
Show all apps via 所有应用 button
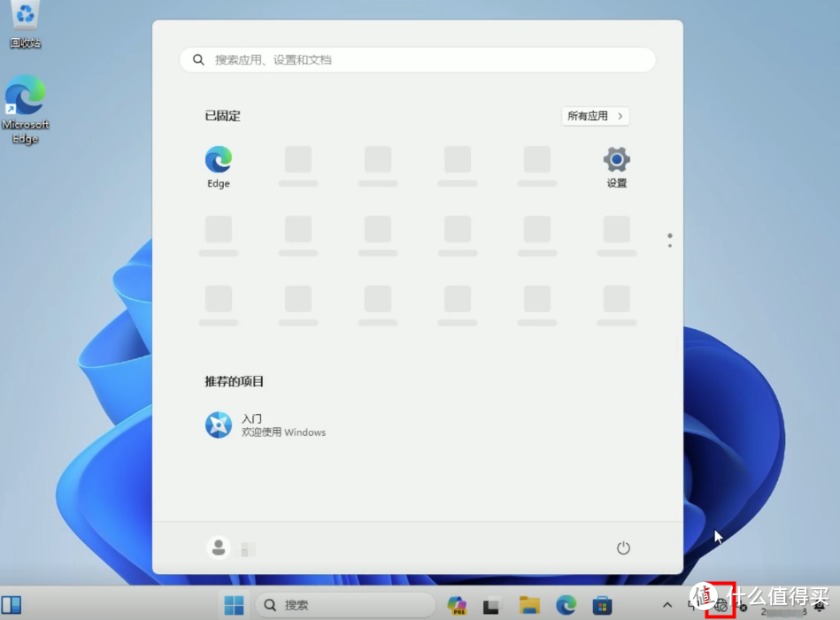coord(595,116)
